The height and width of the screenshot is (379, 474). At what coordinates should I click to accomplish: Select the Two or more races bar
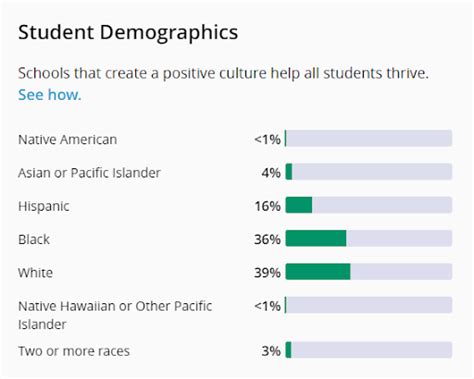click(369, 350)
